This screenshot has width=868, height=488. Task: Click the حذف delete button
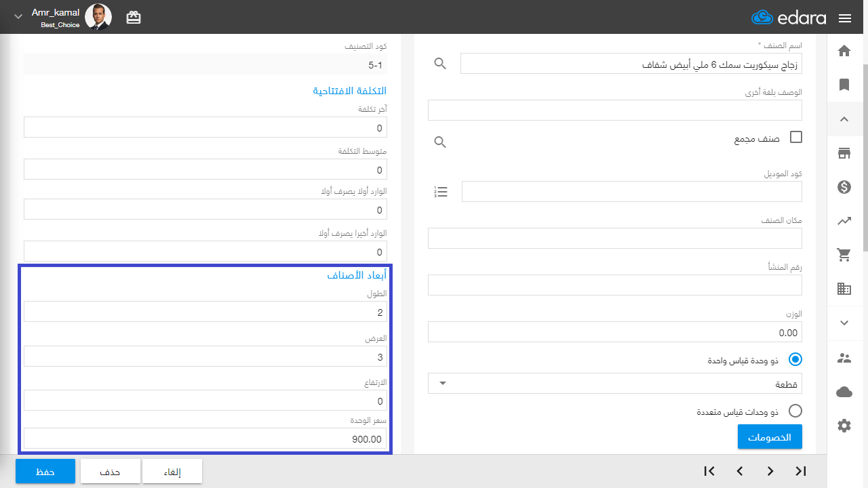tap(111, 471)
